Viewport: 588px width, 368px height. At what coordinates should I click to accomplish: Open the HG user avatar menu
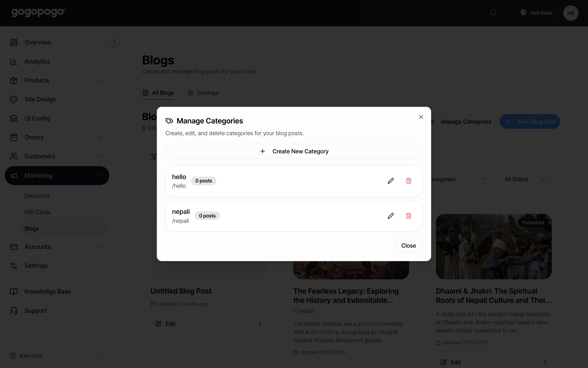pos(571,13)
